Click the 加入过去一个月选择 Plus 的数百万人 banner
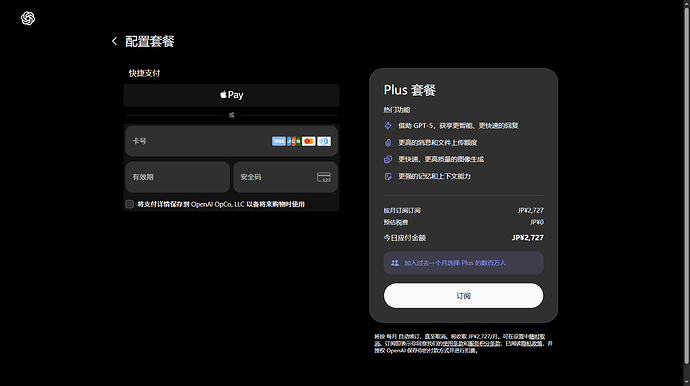The height and width of the screenshot is (386, 690). [x=463, y=263]
